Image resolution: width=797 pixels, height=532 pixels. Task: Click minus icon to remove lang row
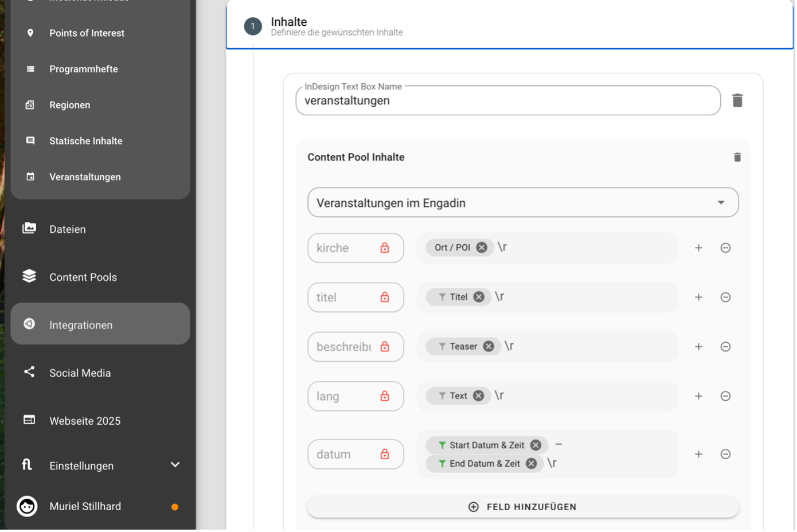725,396
